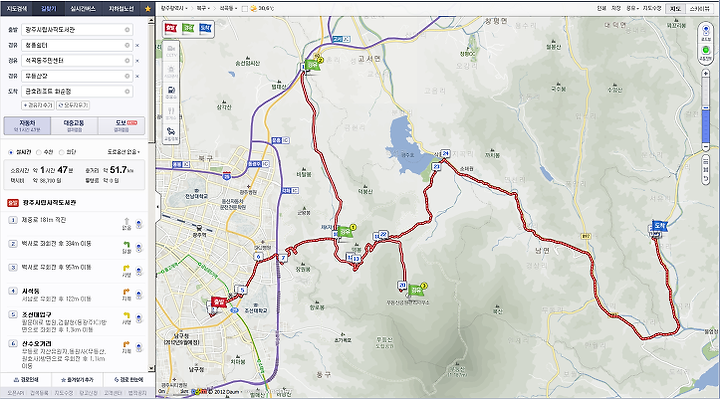Select the 실시간 route option
720x399 pixels.
[x=11, y=152]
